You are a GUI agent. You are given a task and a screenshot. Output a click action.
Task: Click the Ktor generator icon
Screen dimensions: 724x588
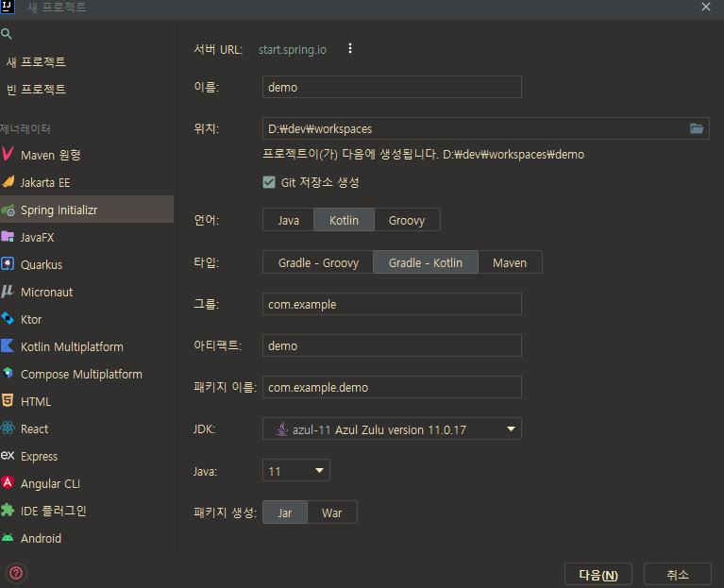coord(8,318)
